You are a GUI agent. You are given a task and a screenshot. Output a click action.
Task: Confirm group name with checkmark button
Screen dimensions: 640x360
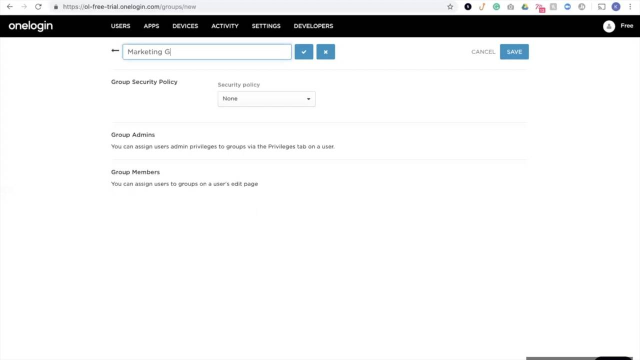point(304,52)
